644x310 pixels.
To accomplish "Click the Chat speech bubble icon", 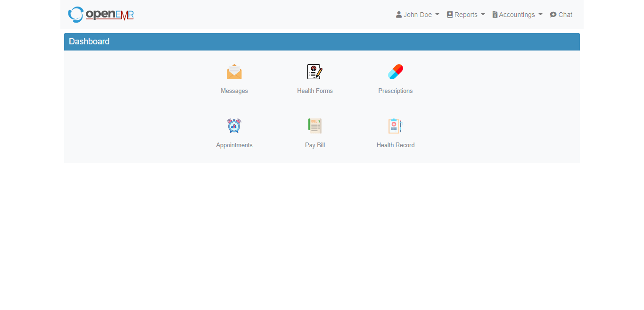I will point(553,15).
